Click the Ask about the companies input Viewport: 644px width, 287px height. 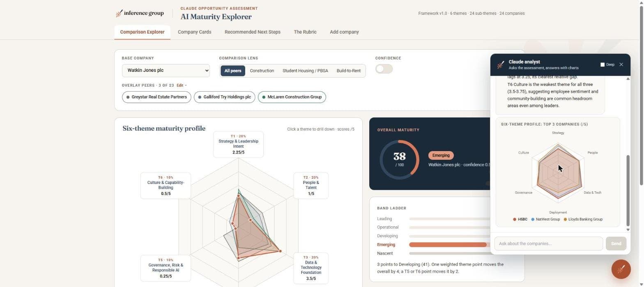tap(548, 243)
